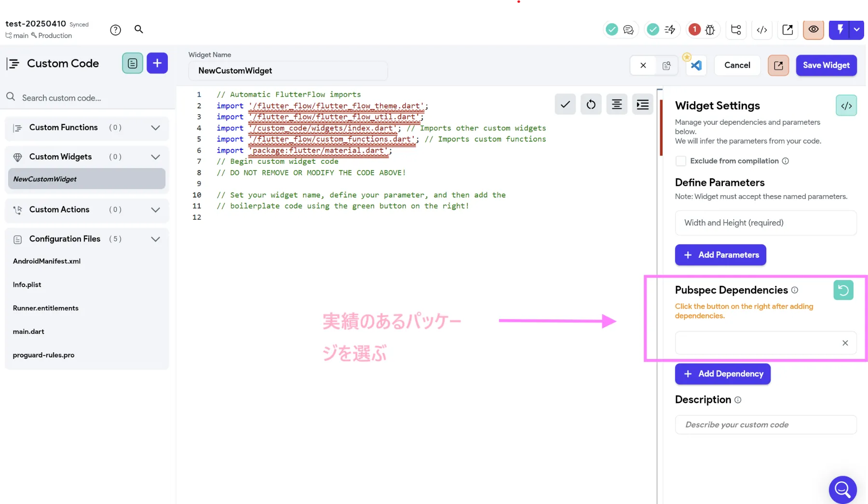Screen dimensions: 868x504
Task: Click code line 10 in the editor
Action: point(361,195)
